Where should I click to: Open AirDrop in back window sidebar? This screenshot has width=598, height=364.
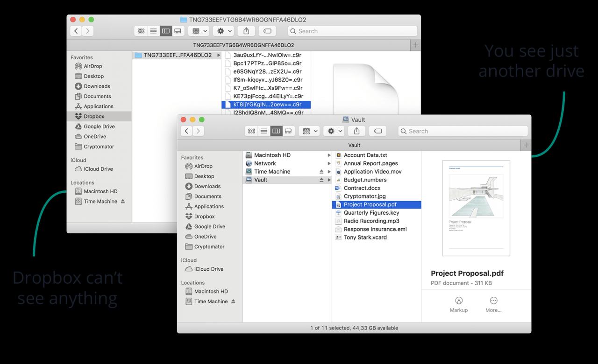pos(100,66)
